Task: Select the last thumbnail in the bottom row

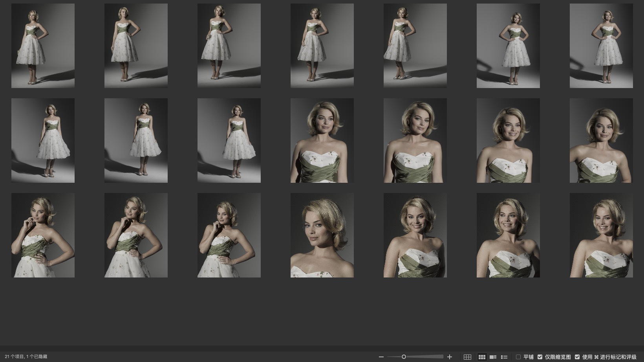Action: (x=601, y=235)
